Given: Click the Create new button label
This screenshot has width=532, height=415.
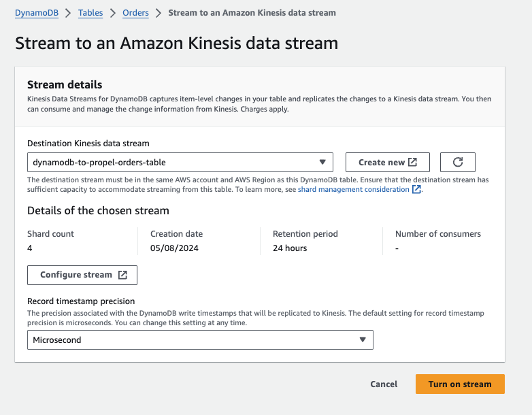Looking at the screenshot, I should coord(381,162).
